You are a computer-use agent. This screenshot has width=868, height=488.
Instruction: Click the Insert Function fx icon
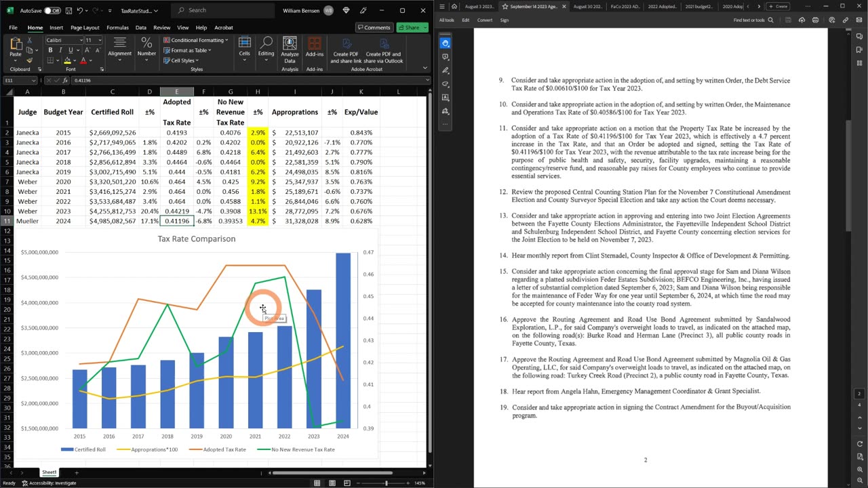point(66,80)
